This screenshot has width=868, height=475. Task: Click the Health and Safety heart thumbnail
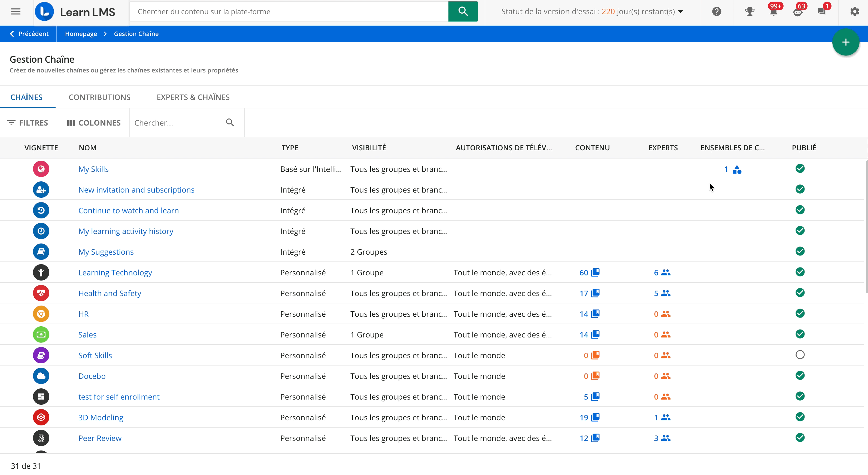[41, 293]
